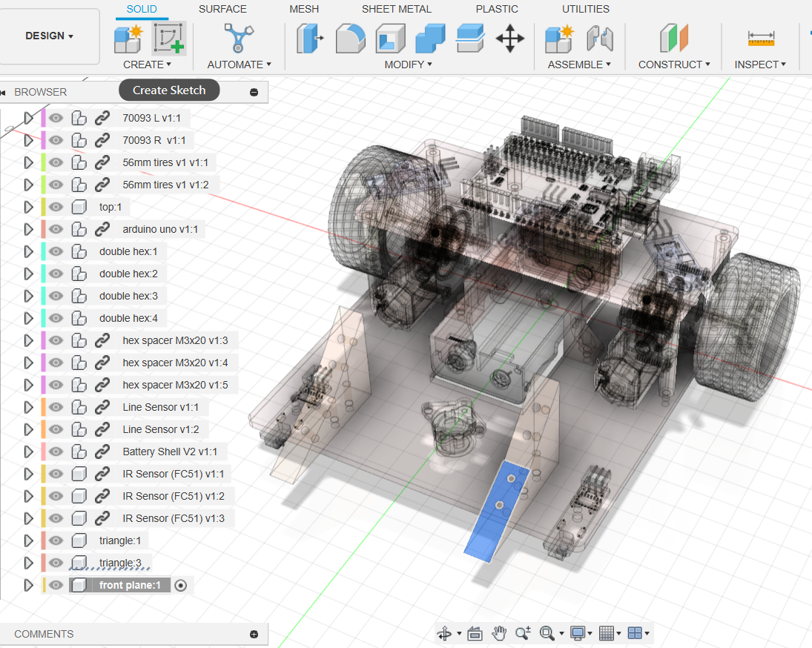The height and width of the screenshot is (648, 812).
Task: Expand the Line Sensor v1:1 node
Action: point(29,407)
